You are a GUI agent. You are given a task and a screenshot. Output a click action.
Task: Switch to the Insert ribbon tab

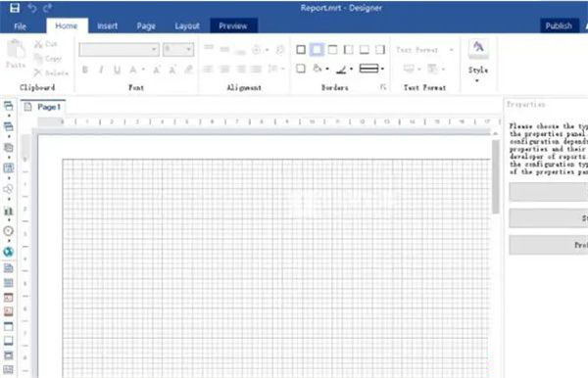(x=107, y=25)
